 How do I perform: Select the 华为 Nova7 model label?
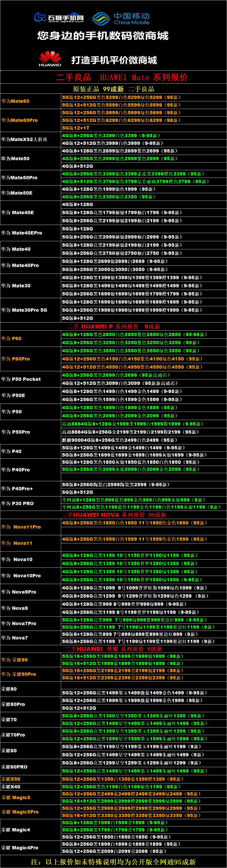[15, 638]
